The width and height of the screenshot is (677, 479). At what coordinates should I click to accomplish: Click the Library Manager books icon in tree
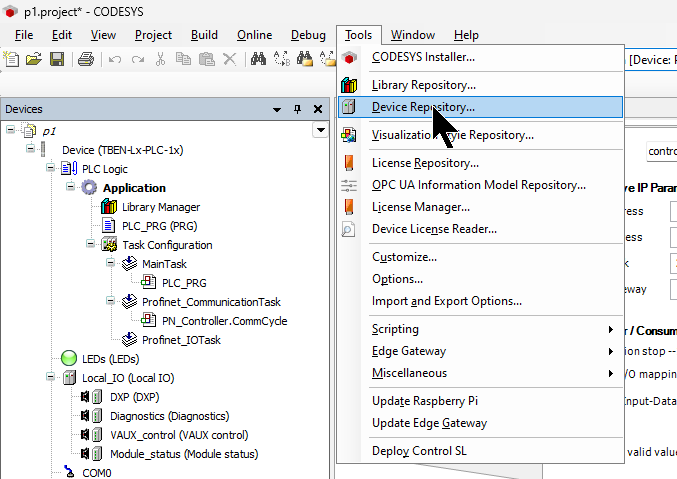pos(109,207)
